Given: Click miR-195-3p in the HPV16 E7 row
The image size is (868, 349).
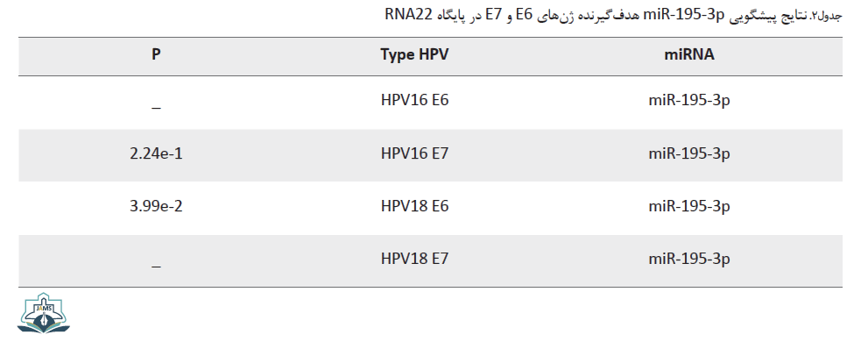Looking at the screenshot, I should click(689, 154).
